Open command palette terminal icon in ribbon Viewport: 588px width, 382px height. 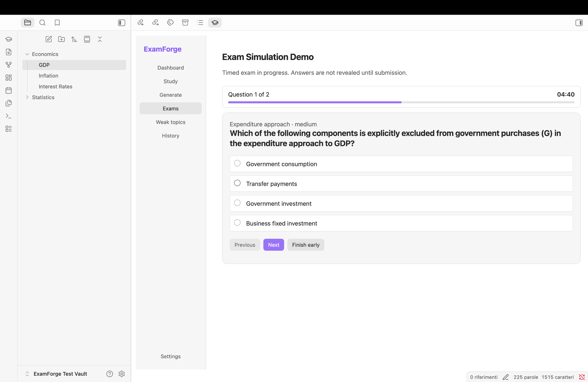pos(9,116)
